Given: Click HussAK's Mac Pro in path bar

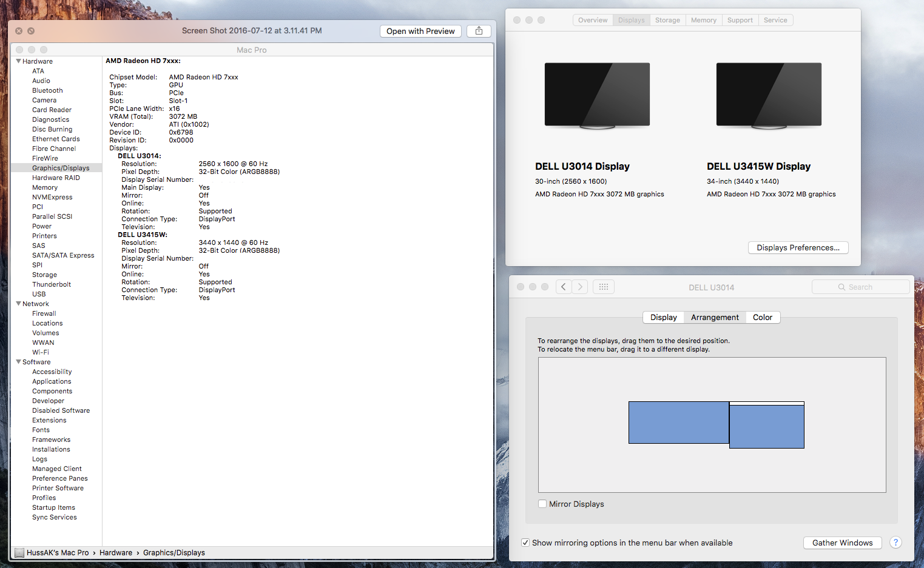Looking at the screenshot, I should pos(58,553).
